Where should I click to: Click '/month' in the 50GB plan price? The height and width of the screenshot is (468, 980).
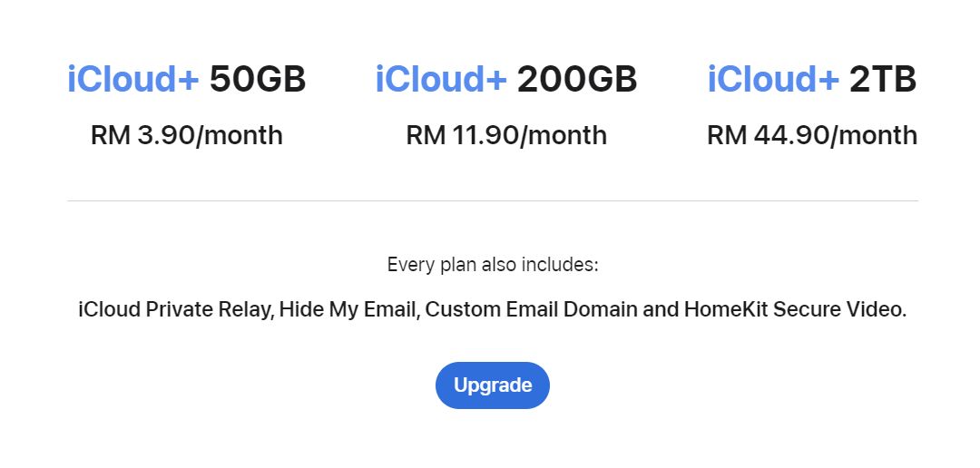[240, 136]
